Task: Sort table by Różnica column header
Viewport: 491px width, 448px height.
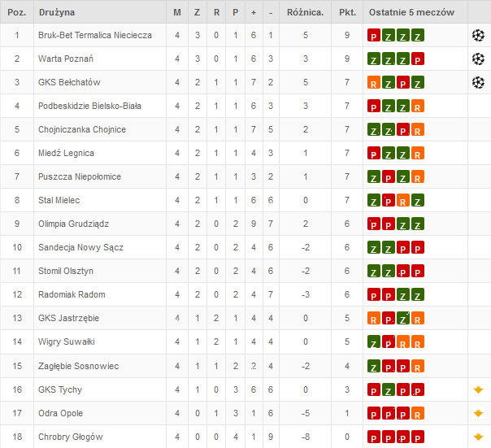Action: (305, 12)
